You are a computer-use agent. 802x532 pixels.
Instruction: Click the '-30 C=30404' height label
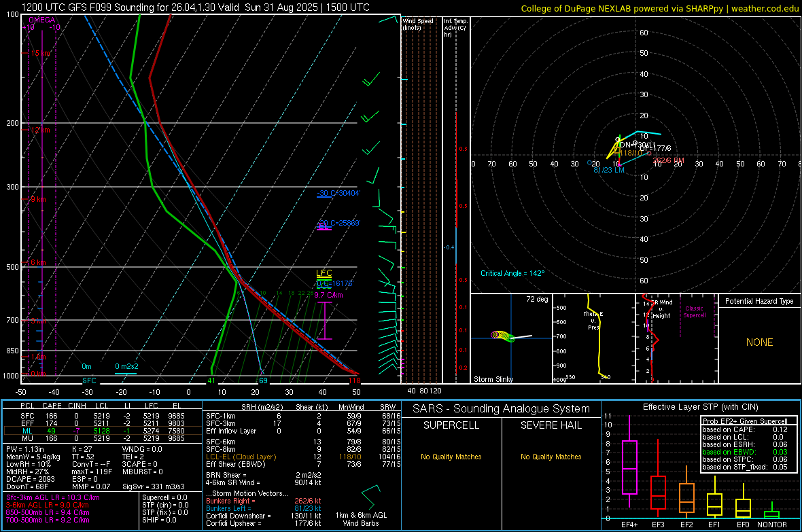coord(338,194)
